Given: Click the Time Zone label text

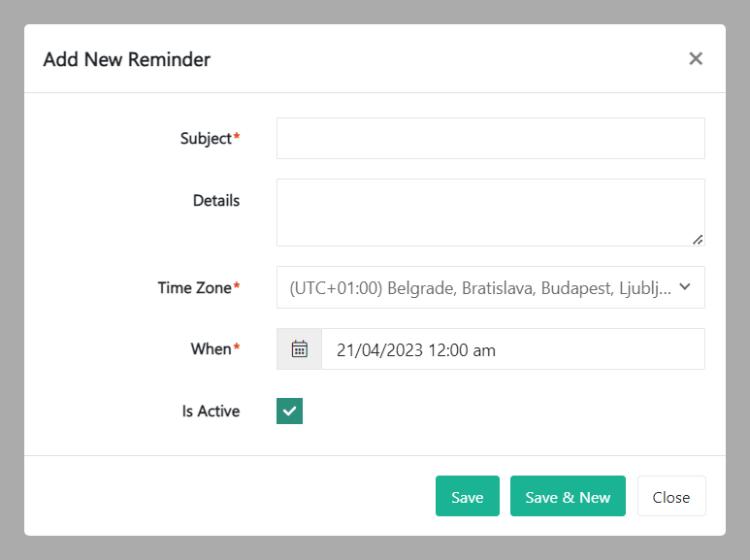Looking at the screenshot, I should (x=194, y=287).
